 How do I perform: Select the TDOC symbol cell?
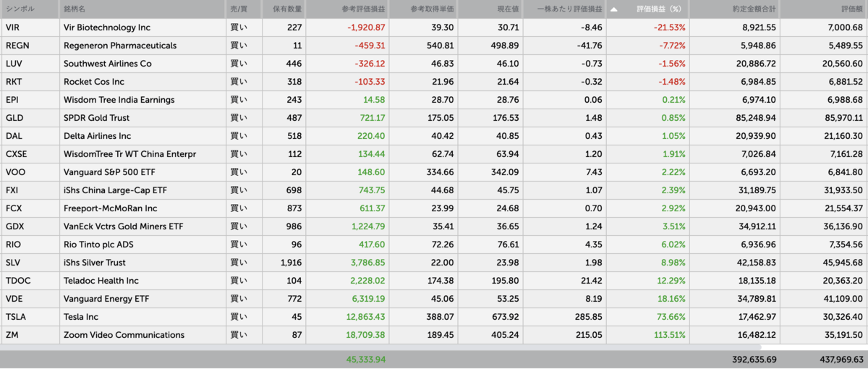coord(30,281)
